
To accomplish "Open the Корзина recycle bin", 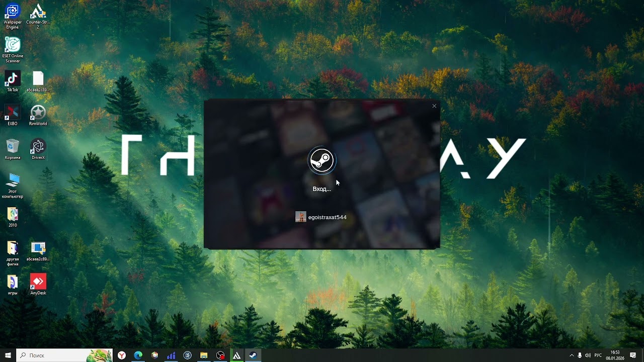I will [13, 149].
